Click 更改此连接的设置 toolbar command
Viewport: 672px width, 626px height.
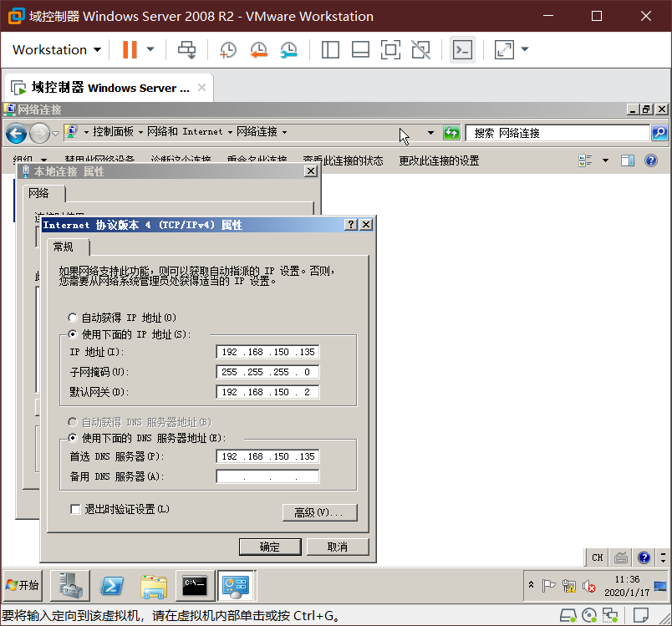(x=439, y=160)
